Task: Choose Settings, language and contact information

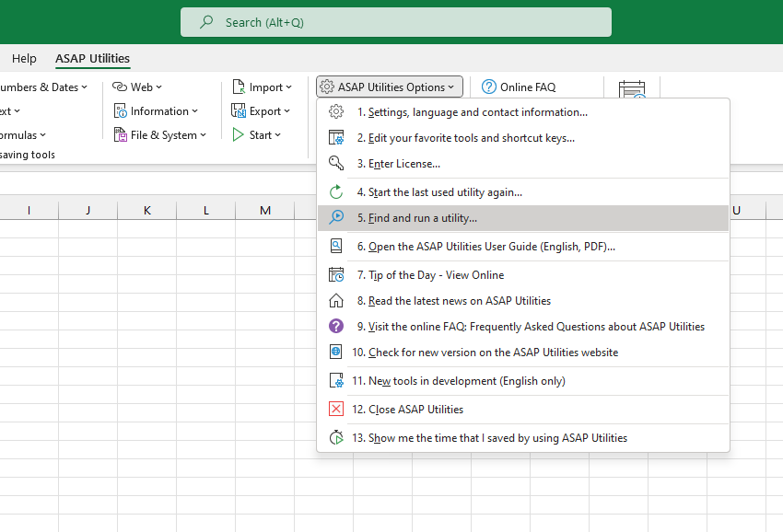Action: pyautogui.click(x=523, y=111)
